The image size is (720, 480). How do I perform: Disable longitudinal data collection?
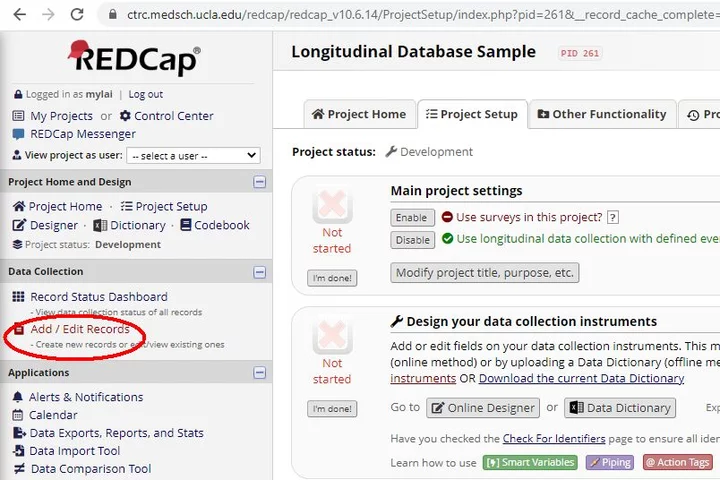[x=412, y=240]
